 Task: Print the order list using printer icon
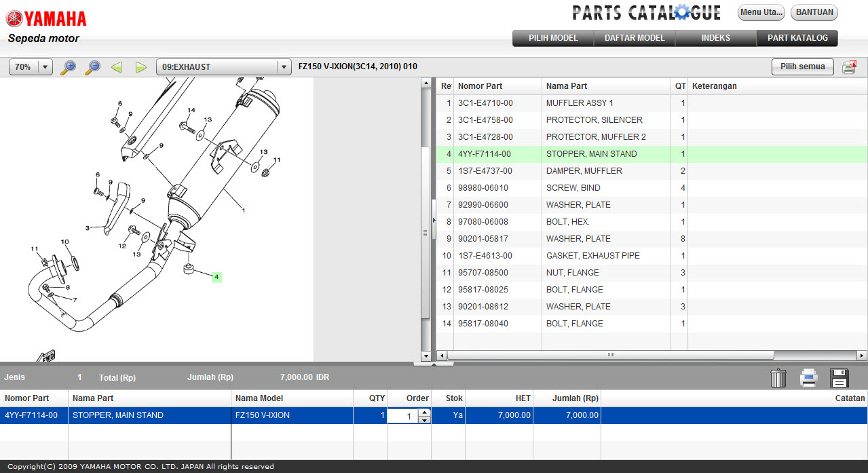click(809, 378)
